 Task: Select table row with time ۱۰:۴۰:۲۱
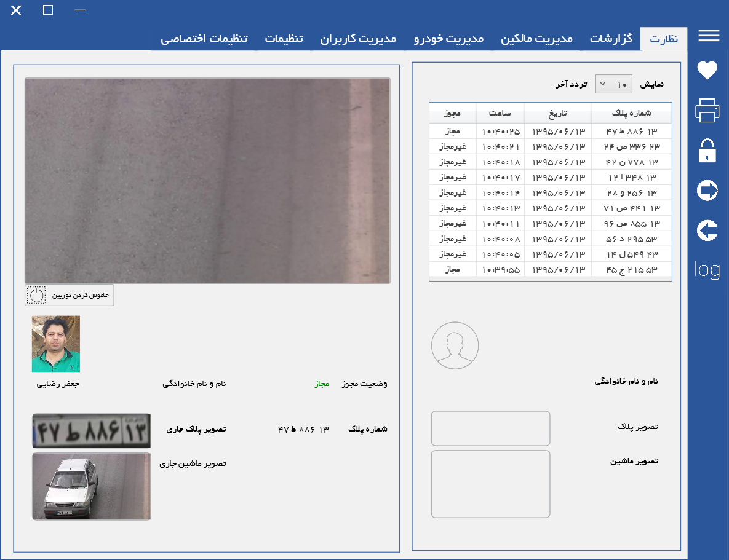551,146
